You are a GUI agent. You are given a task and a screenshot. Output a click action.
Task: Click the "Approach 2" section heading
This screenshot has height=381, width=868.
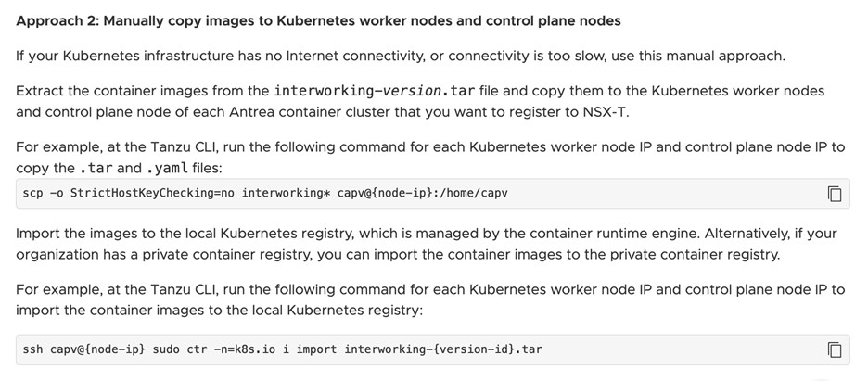pos(318,20)
